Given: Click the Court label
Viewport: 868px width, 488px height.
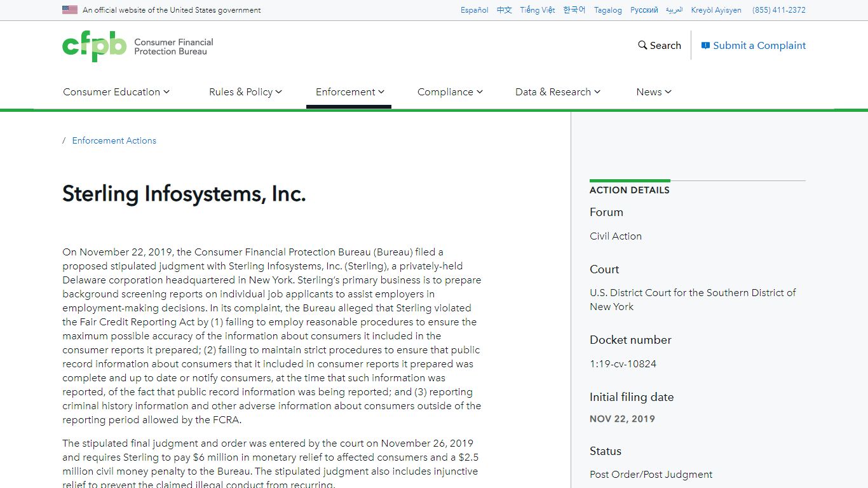Looking at the screenshot, I should click(604, 269).
